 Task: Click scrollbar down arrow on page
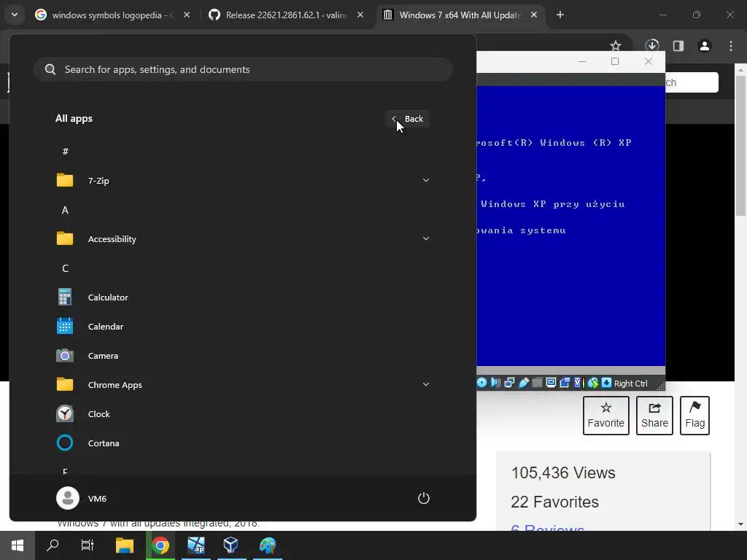coord(741,524)
